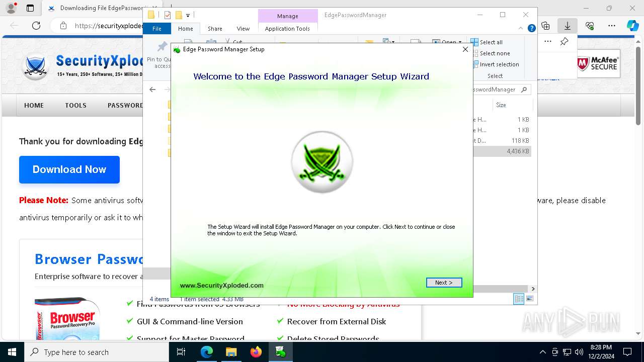The width and height of the screenshot is (644, 362).
Task: Click the Browser Password Recovery Pro box image
Action: click(x=67, y=319)
